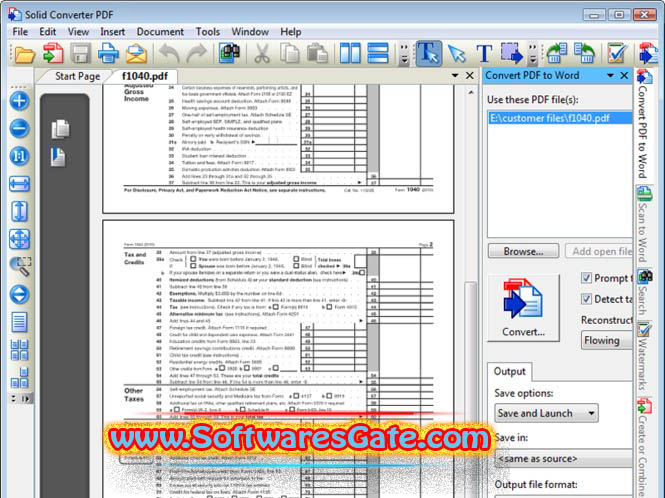This screenshot has width=665, height=498.
Task: Open the Save and Launch dropdown
Action: click(546, 413)
